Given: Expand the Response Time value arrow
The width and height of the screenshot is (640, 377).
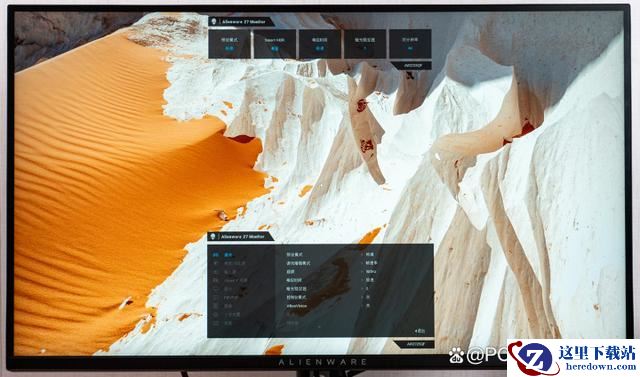Looking at the screenshot, I should (362, 280).
